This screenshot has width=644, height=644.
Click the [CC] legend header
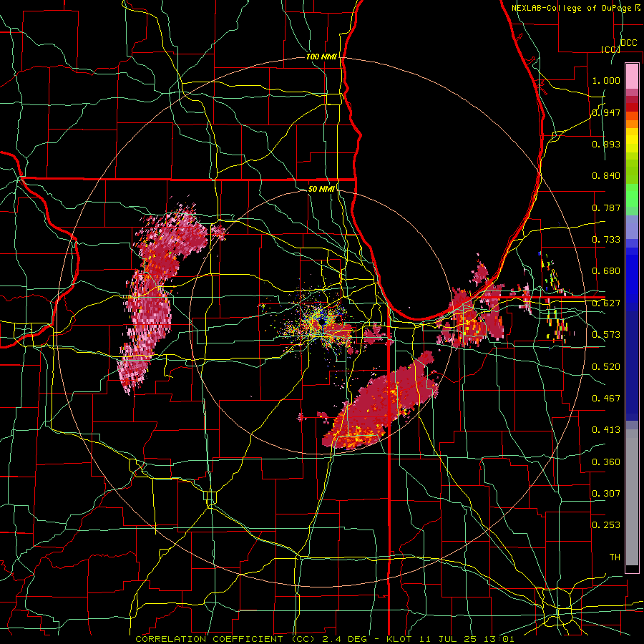610,49
